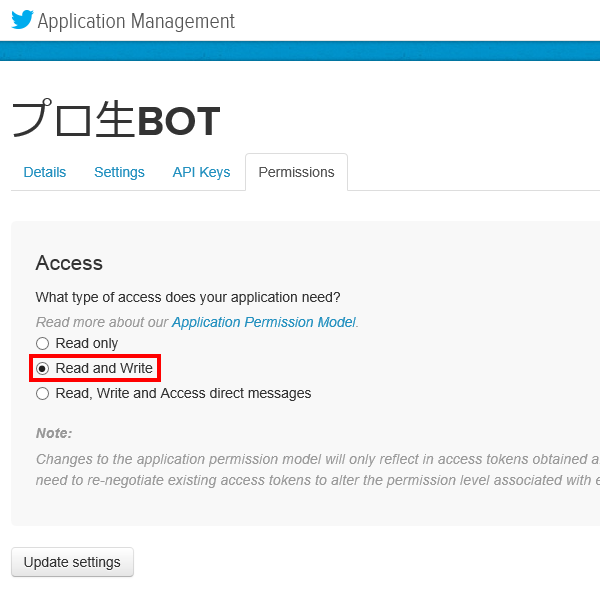This screenshot has width=600, height=592.
Task: Click the プロ生BOT application title
Action: click(x=116, y=118)
